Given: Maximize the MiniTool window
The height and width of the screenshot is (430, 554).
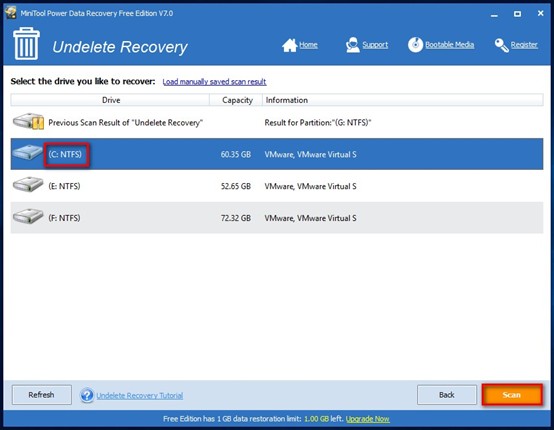Looking at the screenshot, I should click(x=517, y=14).
